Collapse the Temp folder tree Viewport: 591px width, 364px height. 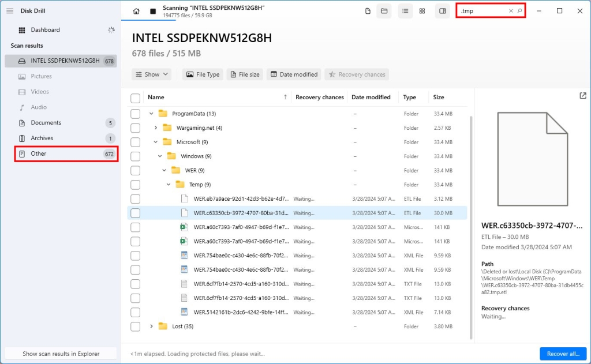[167, 184]
